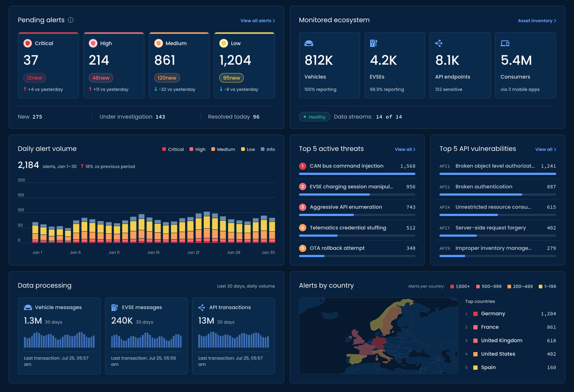Click the charger icon above 4.2K EVSEs
The width and height of the screenshot is (574, 392).
(373, 43)
